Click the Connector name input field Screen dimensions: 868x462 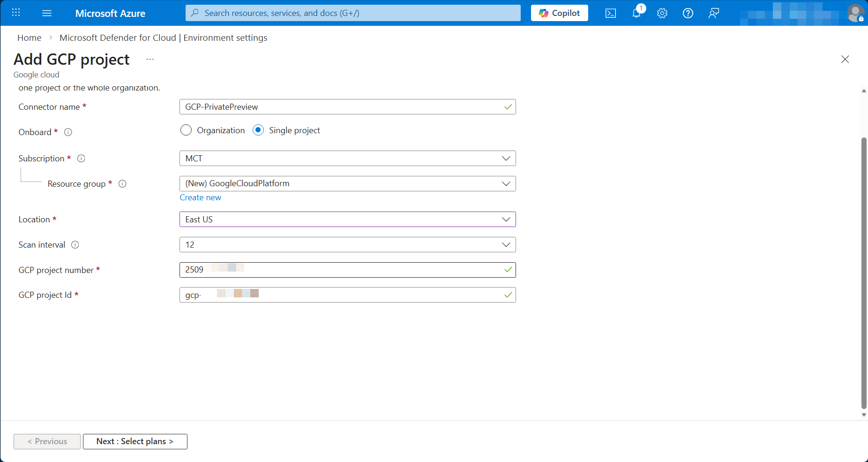click(342, 107)
